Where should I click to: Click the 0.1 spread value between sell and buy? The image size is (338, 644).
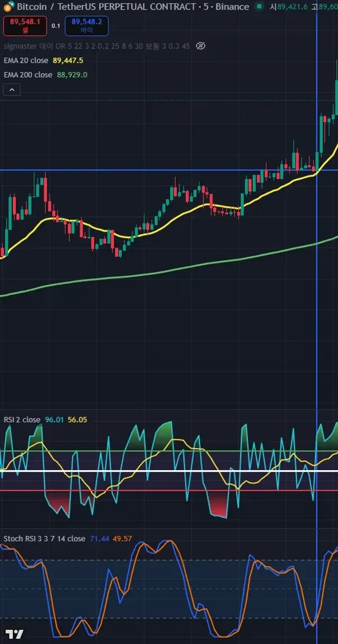(56, 26)
